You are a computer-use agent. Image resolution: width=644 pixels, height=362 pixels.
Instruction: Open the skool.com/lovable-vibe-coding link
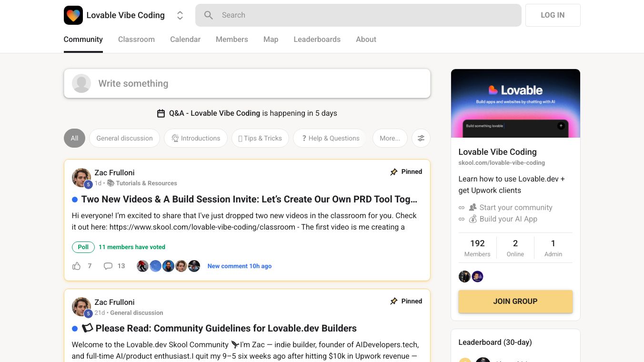[502, 163]
